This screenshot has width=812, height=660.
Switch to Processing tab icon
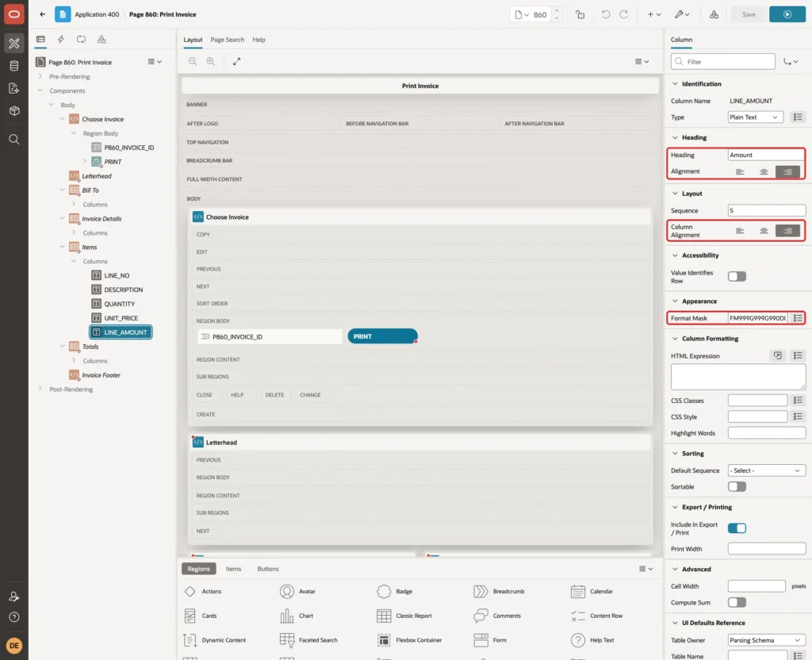point(82,40)
